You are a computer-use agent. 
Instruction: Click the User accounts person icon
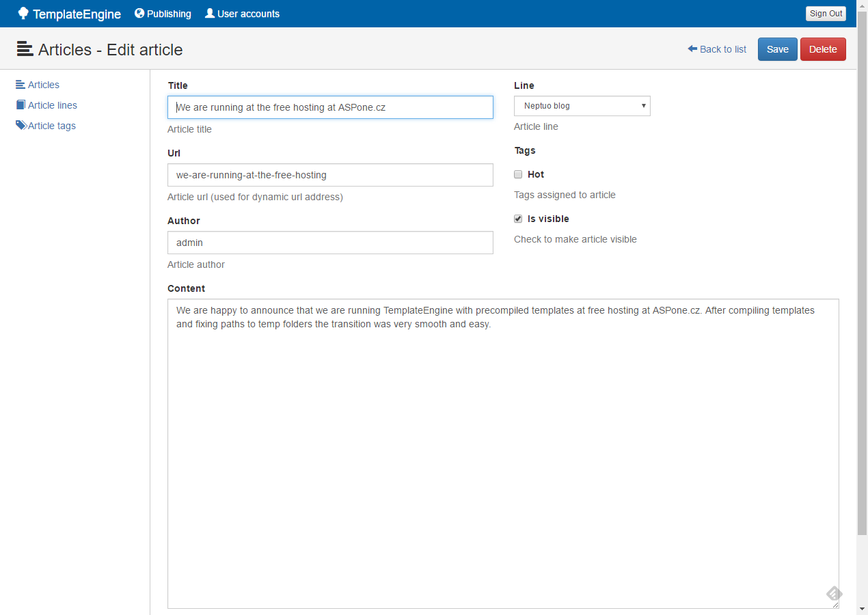210,13
